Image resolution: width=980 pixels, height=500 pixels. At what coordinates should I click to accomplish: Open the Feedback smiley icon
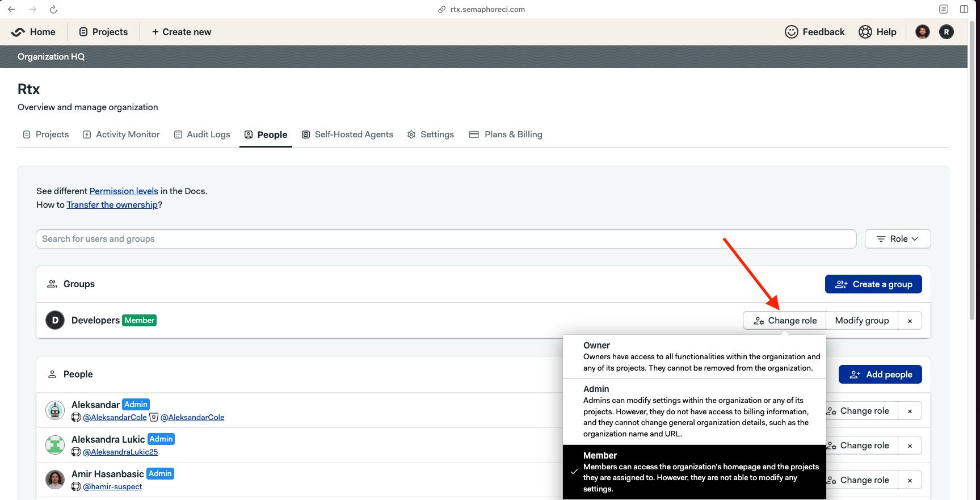pyautogui.click(x=791, y=32)
